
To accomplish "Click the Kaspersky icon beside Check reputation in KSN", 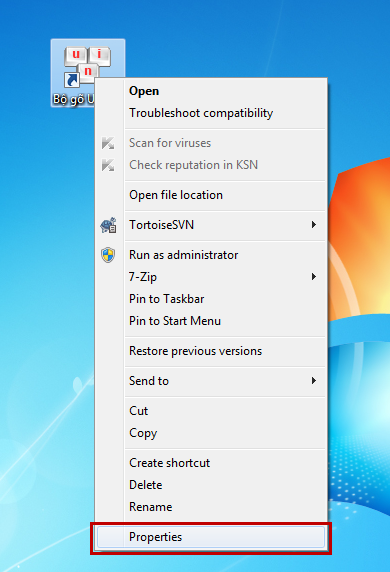I will [108, 165].
